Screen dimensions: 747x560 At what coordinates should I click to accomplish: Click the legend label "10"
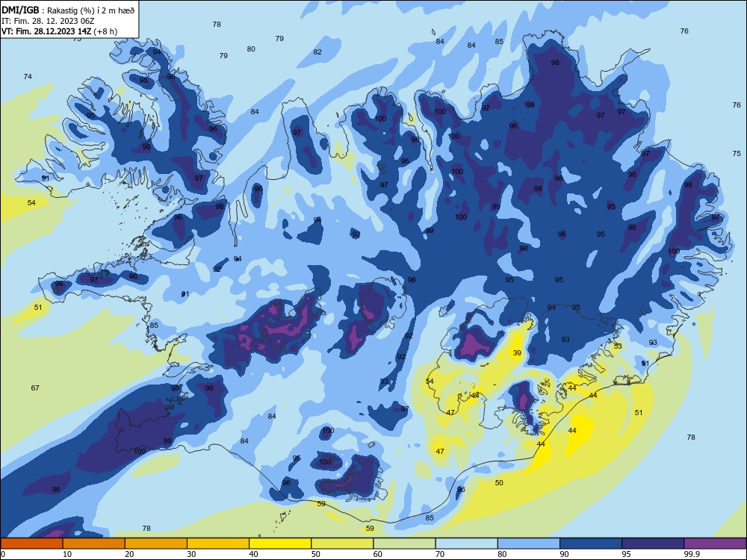(x=67, y=554)
